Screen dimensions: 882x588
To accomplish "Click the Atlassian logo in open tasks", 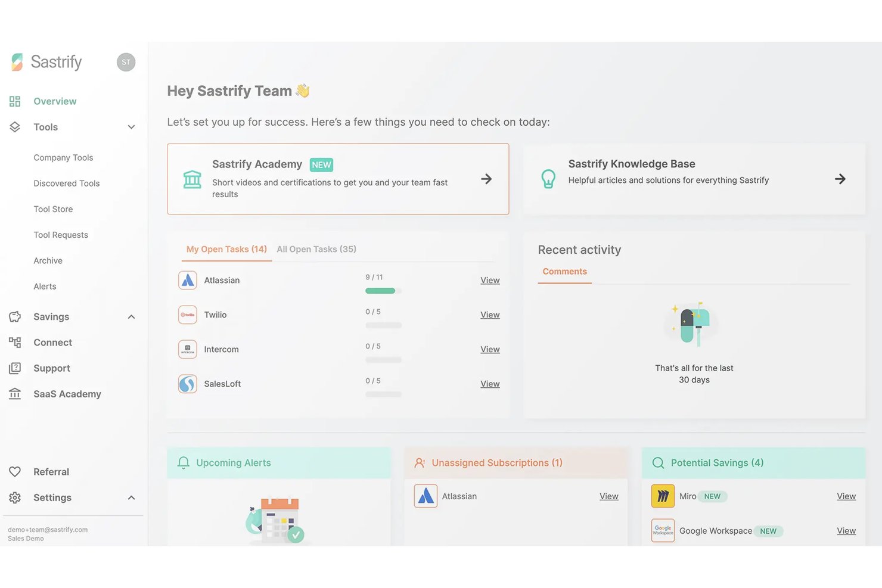I will point(188,280).
